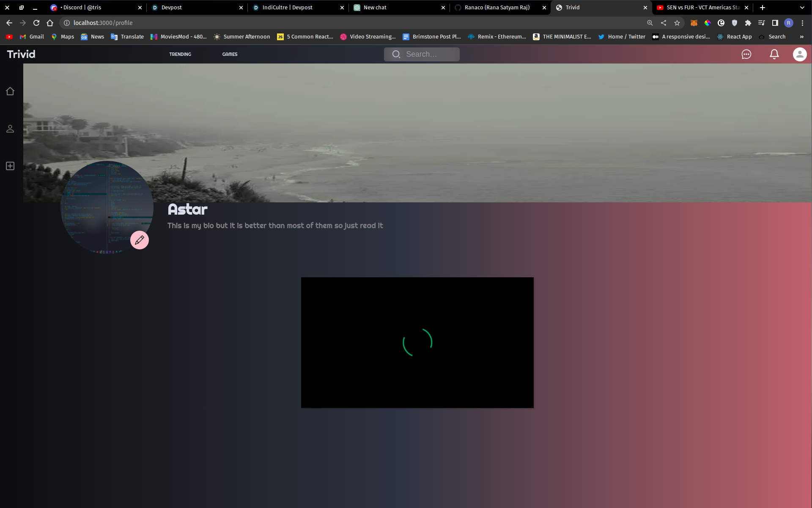Bookmark this page with the star icon
The height and width of the screenshot is (508, 812).
tap(677, 23)
